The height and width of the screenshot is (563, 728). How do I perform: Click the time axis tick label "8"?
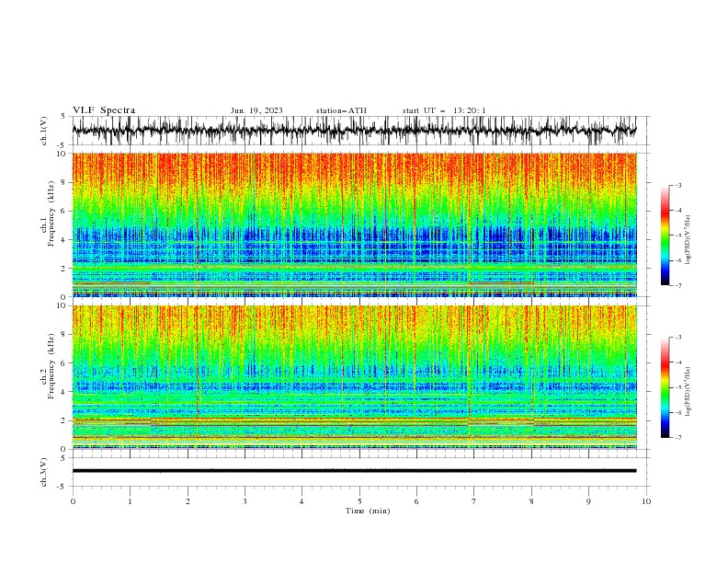pyautogui.click(x=531, y=501)
